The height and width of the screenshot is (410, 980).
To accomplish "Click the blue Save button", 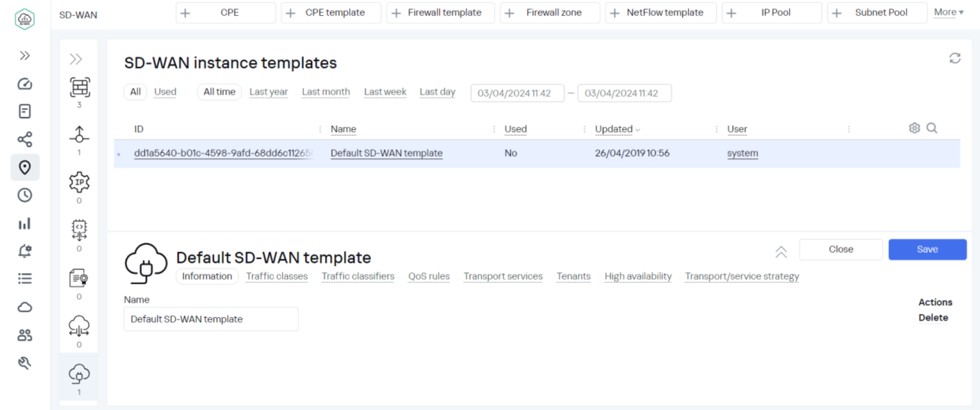I will click(927, 249).
